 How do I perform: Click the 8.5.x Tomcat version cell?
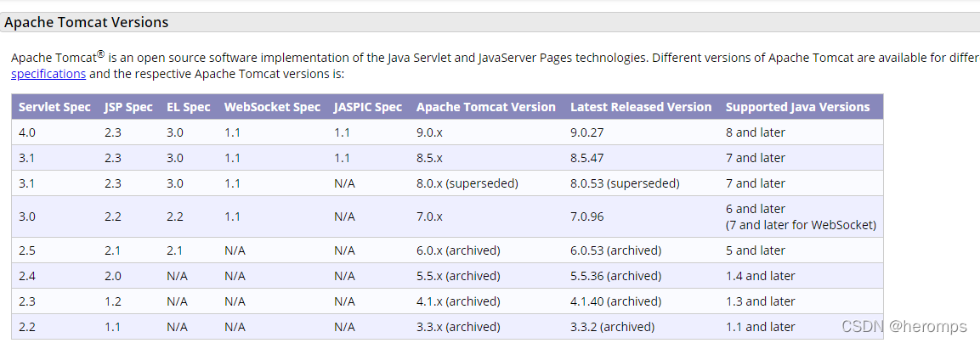[429, 158]
